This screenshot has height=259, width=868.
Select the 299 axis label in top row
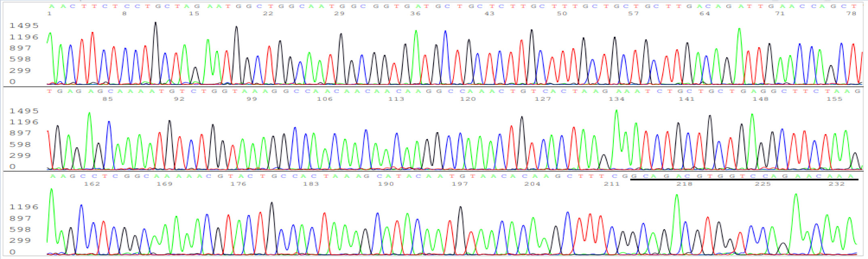(x=20, y=70)
